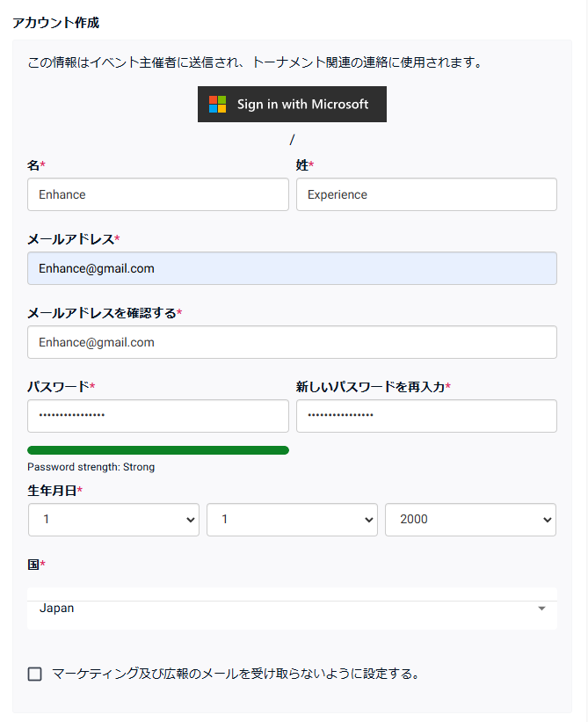The height and width of the screenshot is (722, 588).
Task: Focus the 新しいパスワードを再入力 field
Action: tap(426, 416)
